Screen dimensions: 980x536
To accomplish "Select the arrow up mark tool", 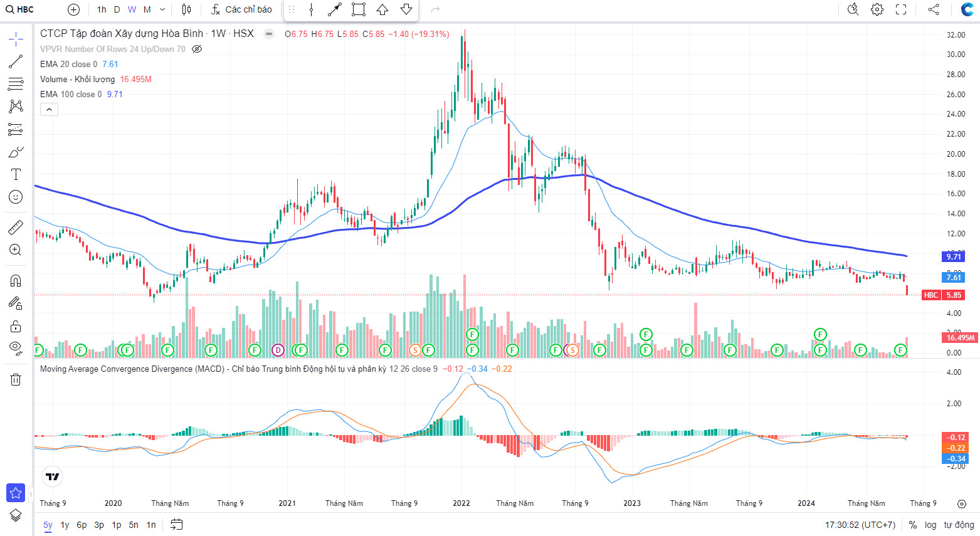I will [x=382, y=9].
